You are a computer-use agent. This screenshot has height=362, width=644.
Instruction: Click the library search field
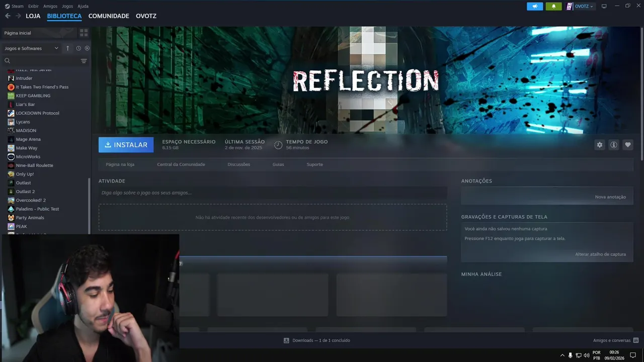coord(40,61)
